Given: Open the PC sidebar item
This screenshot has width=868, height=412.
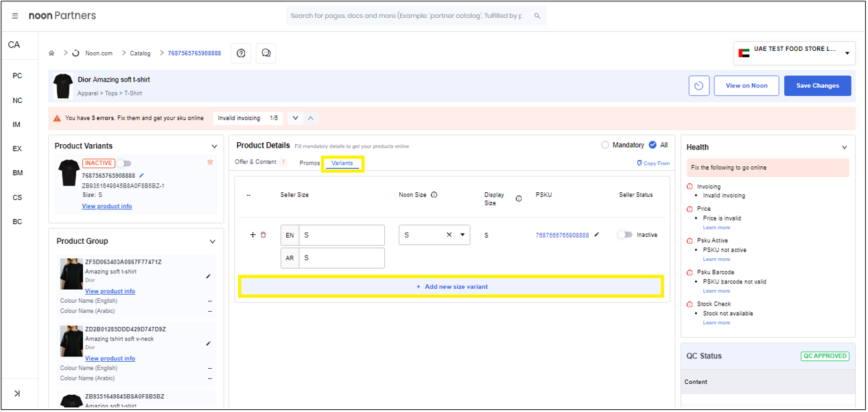Looking at the screenshot, I should pyautogui.click(x=17, y=76).
